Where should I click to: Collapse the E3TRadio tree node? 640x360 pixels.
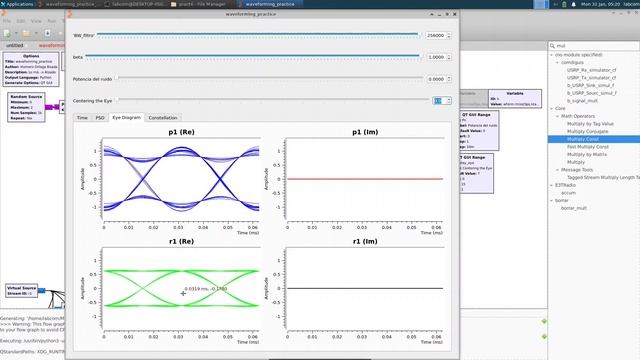(x=551, y=185)
